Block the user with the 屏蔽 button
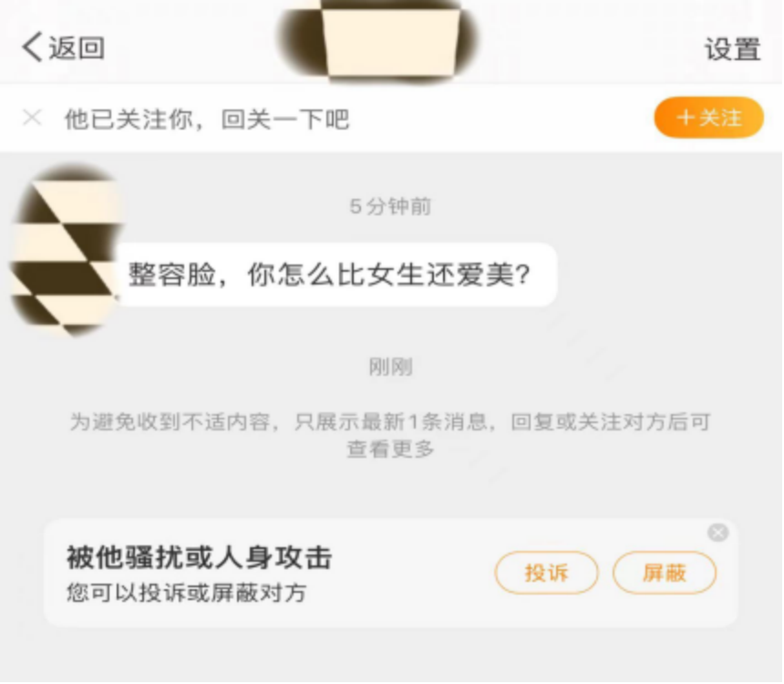The height and width of the screenshot is (684, 784). point(664,574)
